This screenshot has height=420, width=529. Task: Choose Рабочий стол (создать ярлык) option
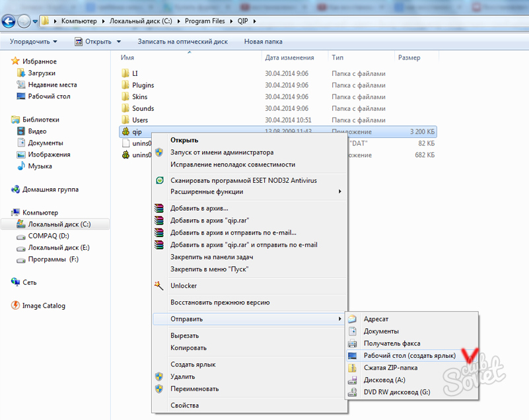point(409,356)
